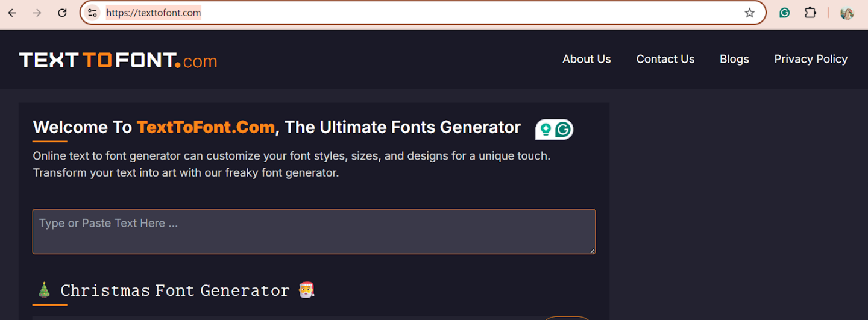Click the Christmas tree emoji

point(44,290)
